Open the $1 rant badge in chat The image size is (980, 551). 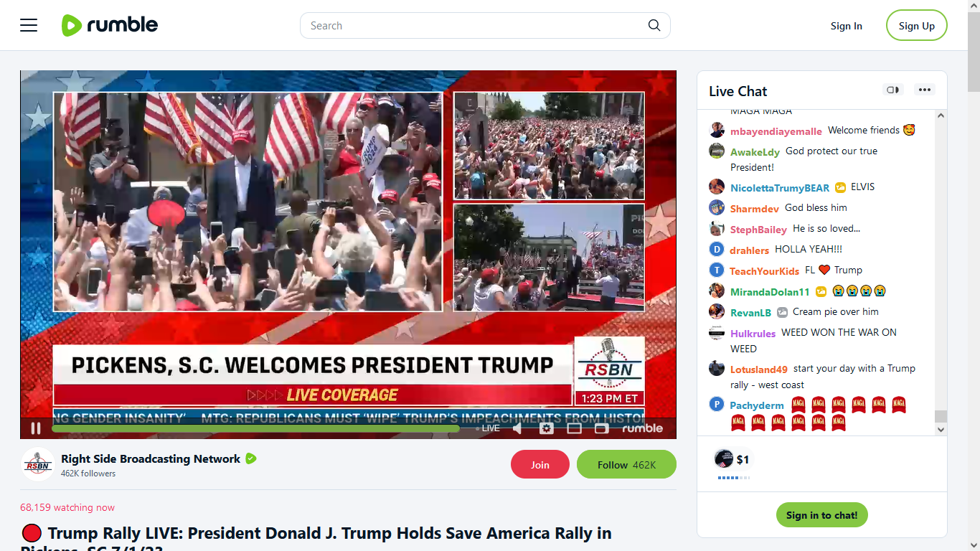pos(732,459)
